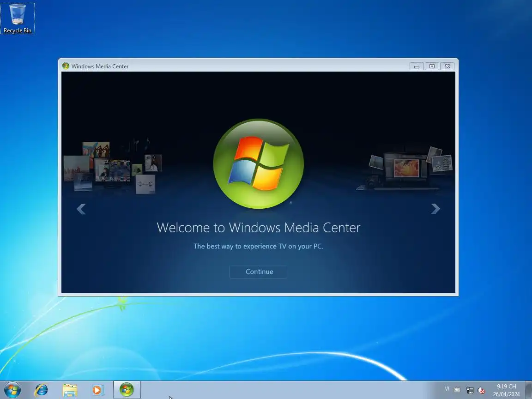Click the 'Windows Media Center' window title text
This screenshot has width=532, height=399.
coord(100,66)
